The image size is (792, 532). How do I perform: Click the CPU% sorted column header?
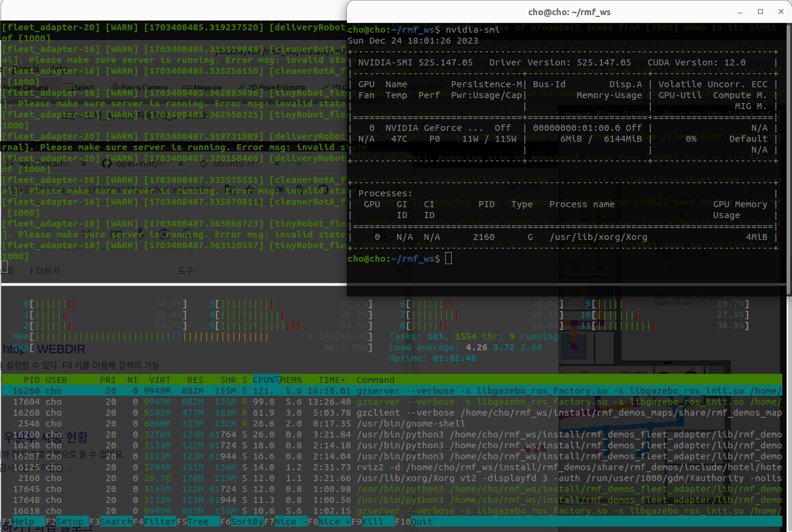tap(267, 380)
